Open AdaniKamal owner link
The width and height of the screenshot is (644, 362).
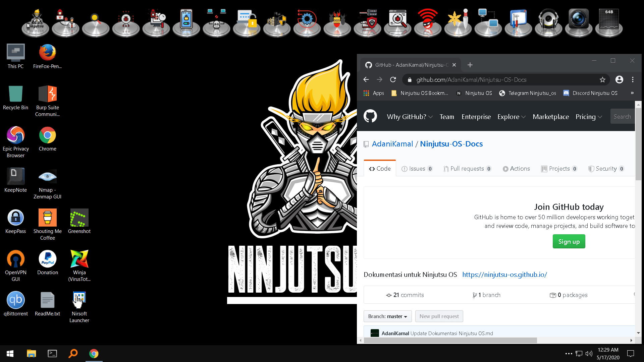point(392,144)
